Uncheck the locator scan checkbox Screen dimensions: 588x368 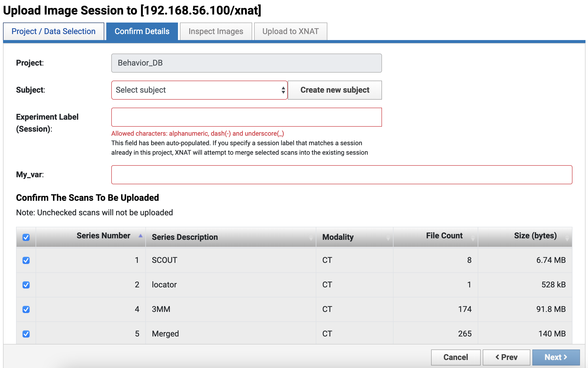pyautogui.click(x=26, y=285)
